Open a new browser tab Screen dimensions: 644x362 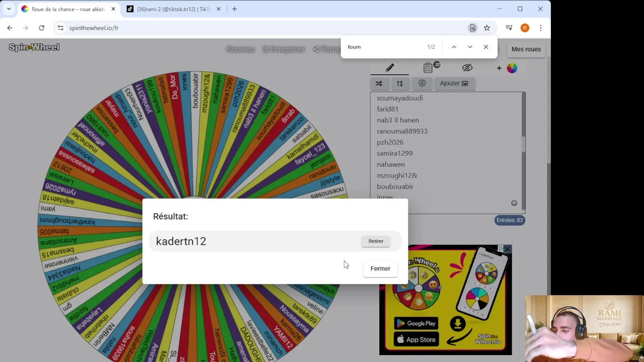[234, 9]
